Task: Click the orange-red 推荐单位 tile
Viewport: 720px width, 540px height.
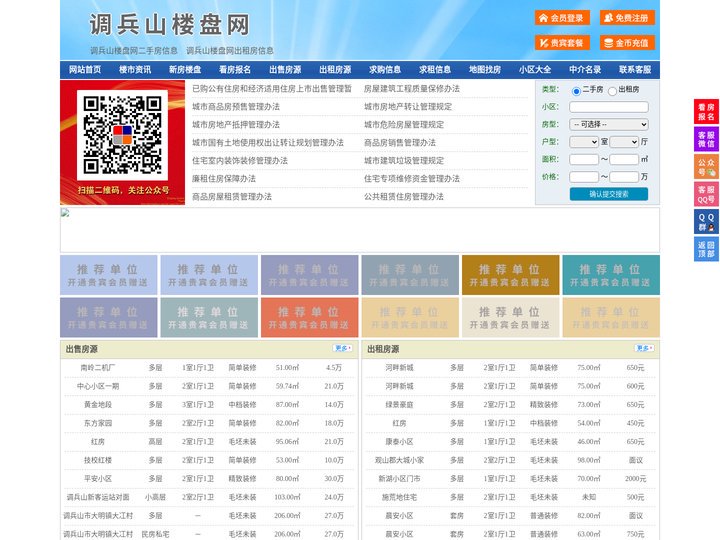Action: coord(309,317)
